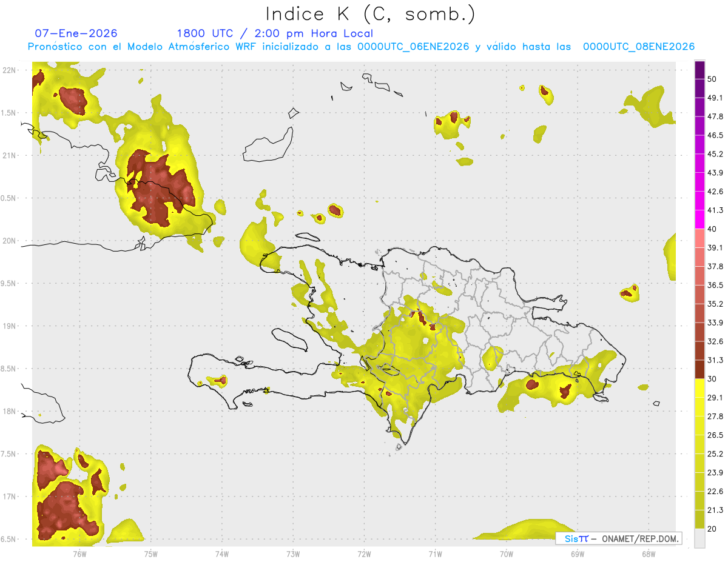Click the 'Pronóstico con el Modelo Atmosférico WRF' subtitle line
This screenshot has height=562, width=728.
(x=361, y=47)
